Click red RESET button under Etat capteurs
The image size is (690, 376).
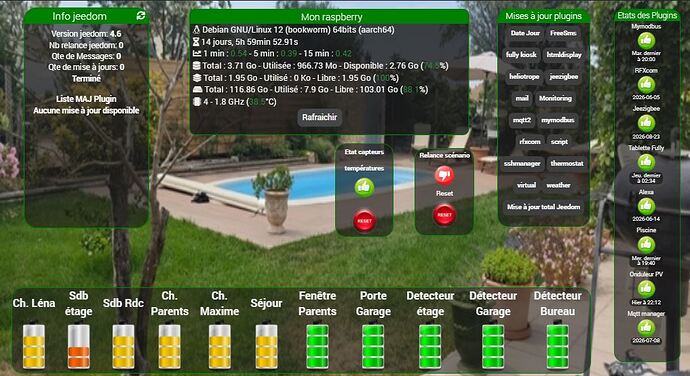(364, 221)
